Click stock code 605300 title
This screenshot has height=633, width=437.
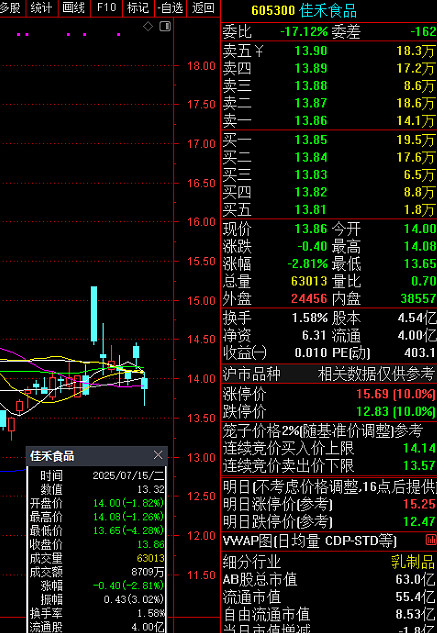pos(273,11)
